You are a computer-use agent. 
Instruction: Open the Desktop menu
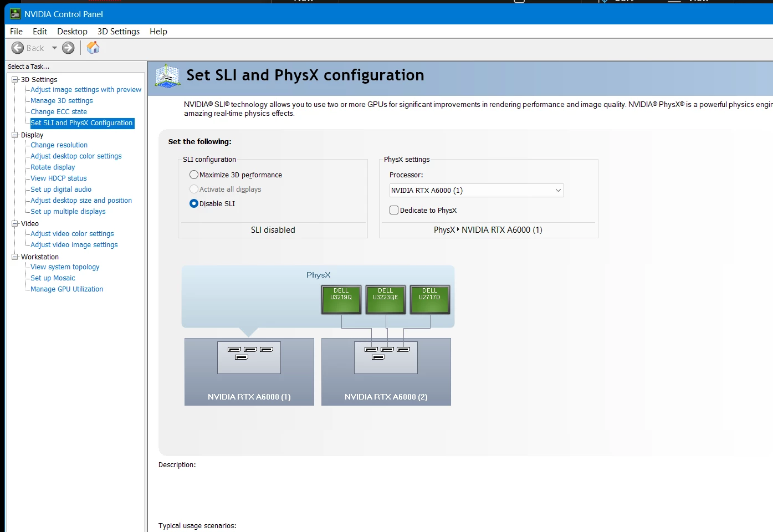click(x=72, y=32)
